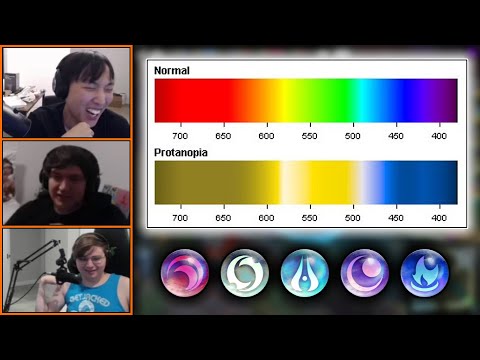Click the Normal spectrum color bar

pos(306,101)
